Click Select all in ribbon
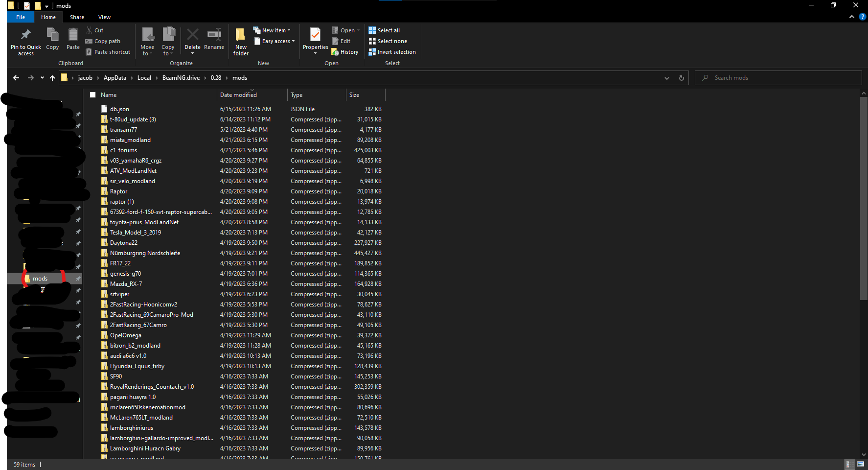 pos(385,30)
